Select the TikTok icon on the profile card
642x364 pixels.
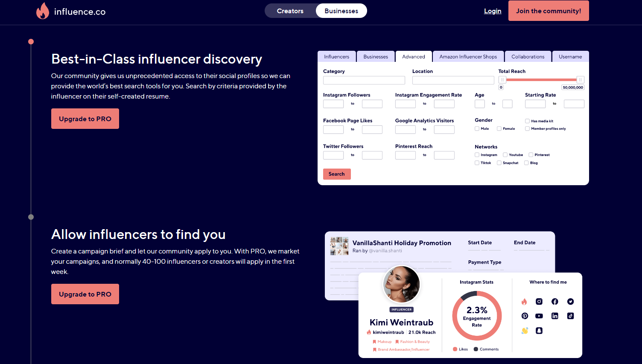click(x=570, y=316)
